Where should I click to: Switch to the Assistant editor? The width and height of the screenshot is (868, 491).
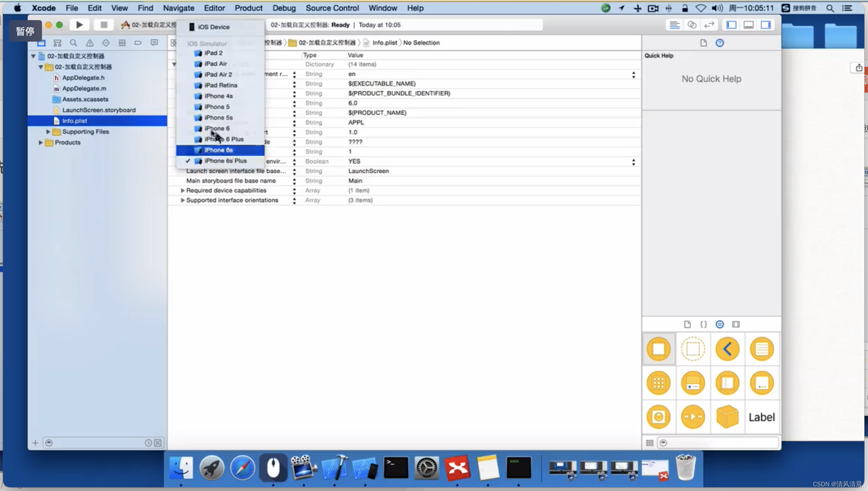[x=692, y=25]
